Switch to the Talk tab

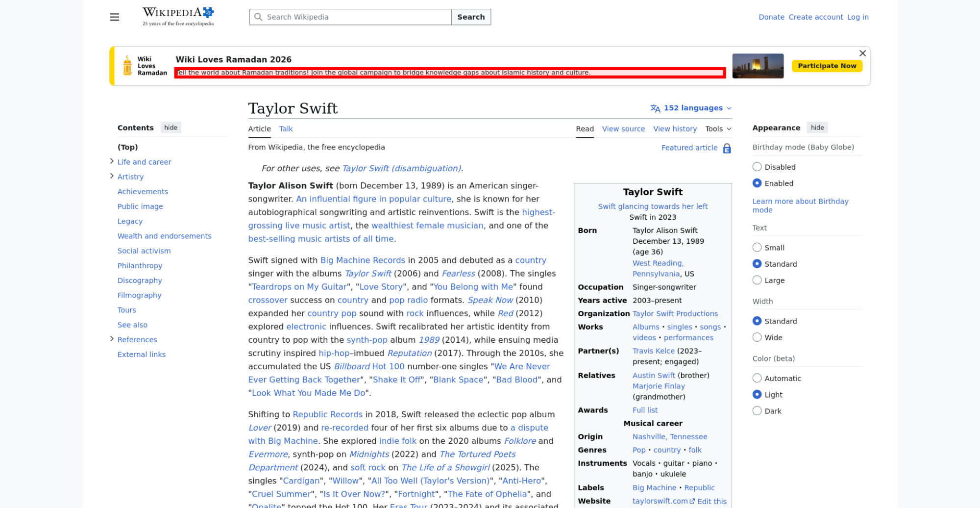286,129
